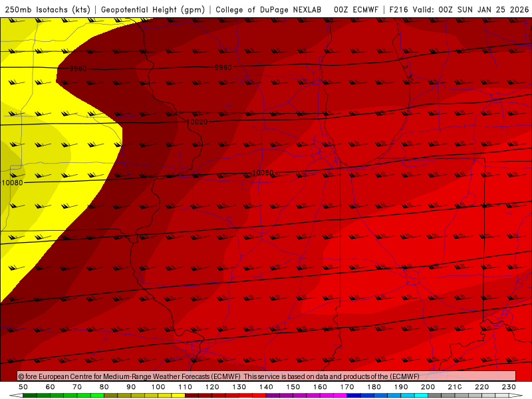
Task: Click the 10020 contour label
Action: point(197,122)
